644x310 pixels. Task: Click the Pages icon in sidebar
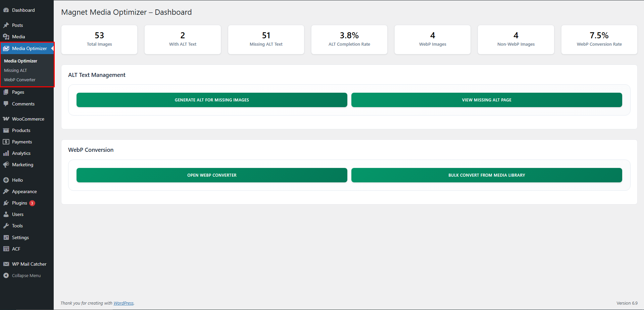click(6, 92)
